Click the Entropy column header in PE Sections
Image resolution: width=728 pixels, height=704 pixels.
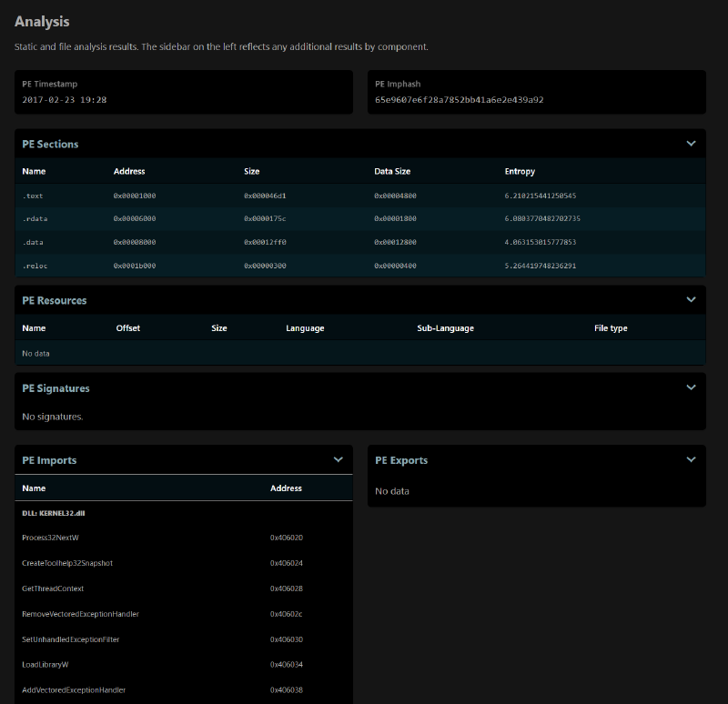pyautogui.click(x=520, y=171)
